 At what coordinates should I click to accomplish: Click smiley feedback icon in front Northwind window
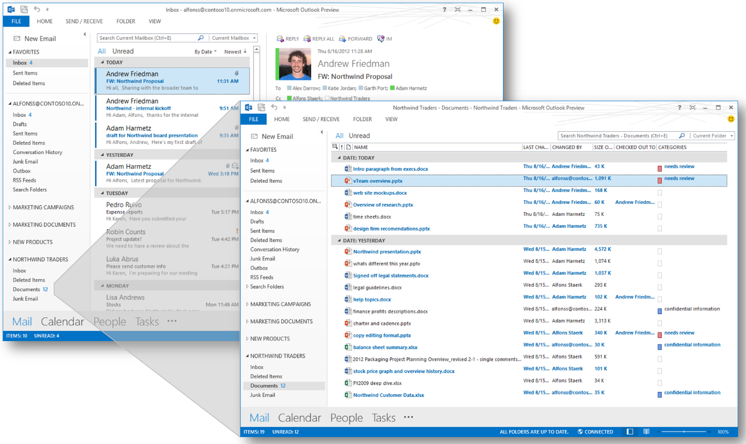(x=731, y=118)
